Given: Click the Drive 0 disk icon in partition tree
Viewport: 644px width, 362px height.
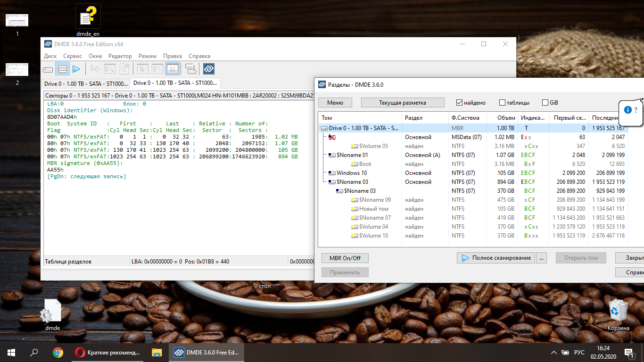Looking at the screenshot, I should click(324, 128).
